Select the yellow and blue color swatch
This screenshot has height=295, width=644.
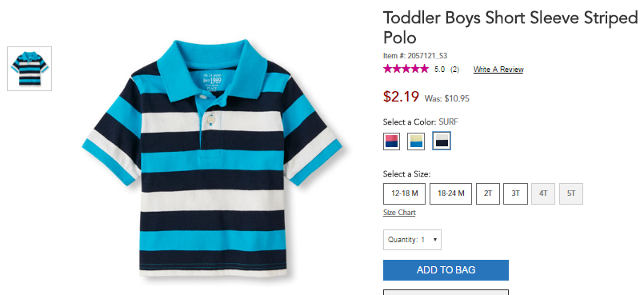(x=416, y=142)
